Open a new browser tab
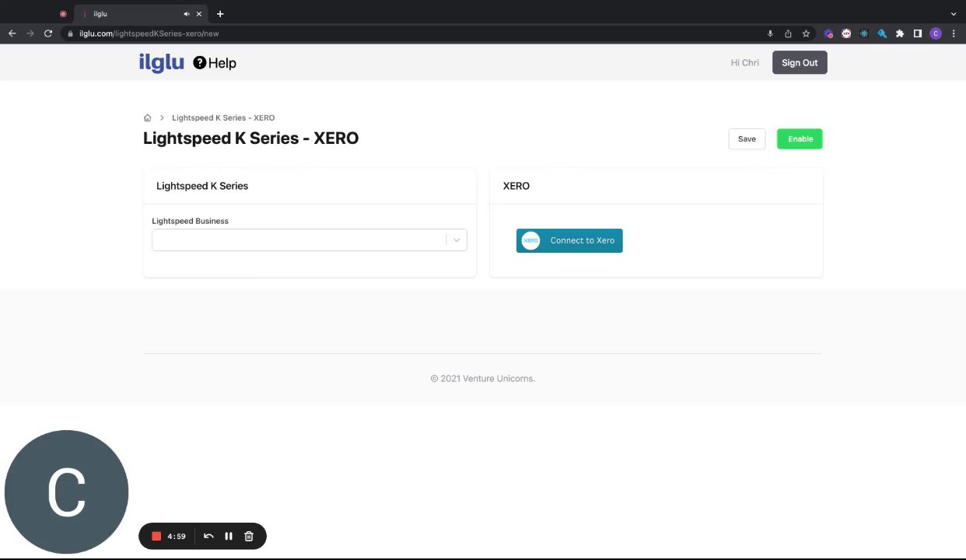966x560 pixels. click(x=220, y=14)
